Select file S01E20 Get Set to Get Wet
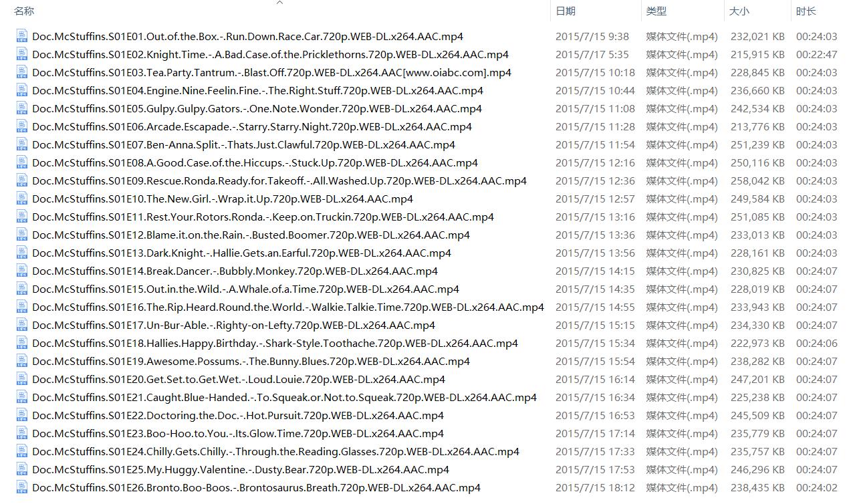The image size is (857, 504). click(238, 379)
